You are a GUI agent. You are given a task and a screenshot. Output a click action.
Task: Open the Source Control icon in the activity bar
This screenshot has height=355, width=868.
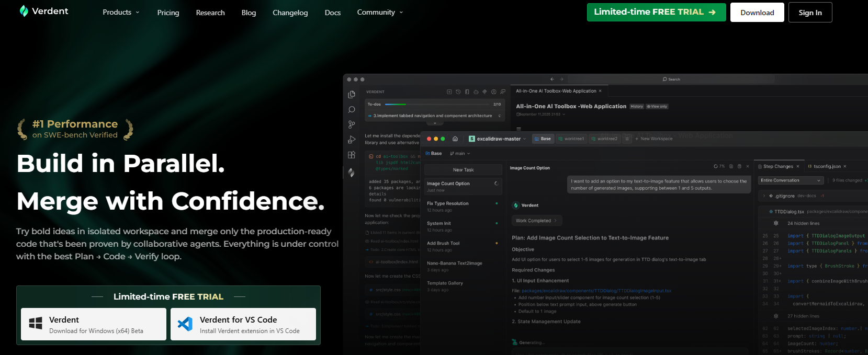(352, 124)
